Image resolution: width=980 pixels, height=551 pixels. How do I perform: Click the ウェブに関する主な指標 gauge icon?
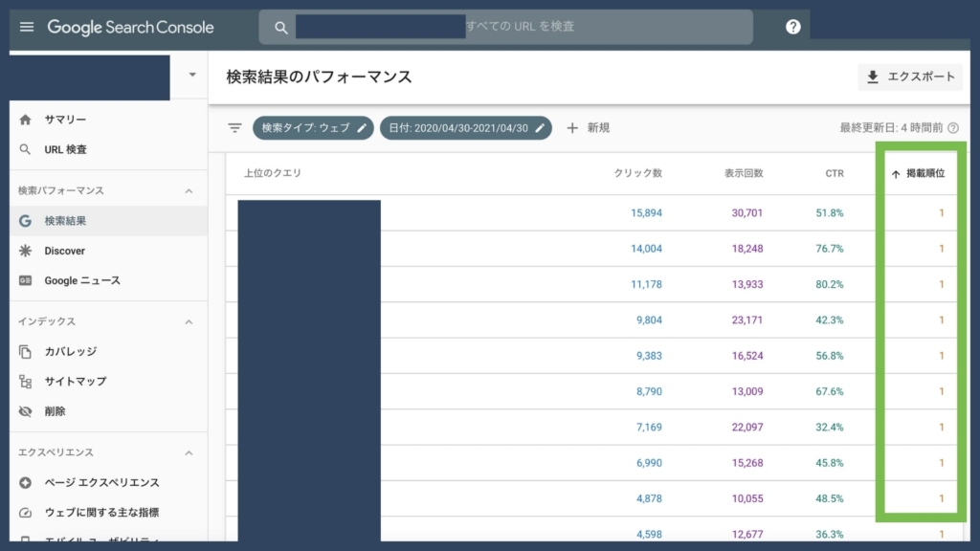coord(25,513)
